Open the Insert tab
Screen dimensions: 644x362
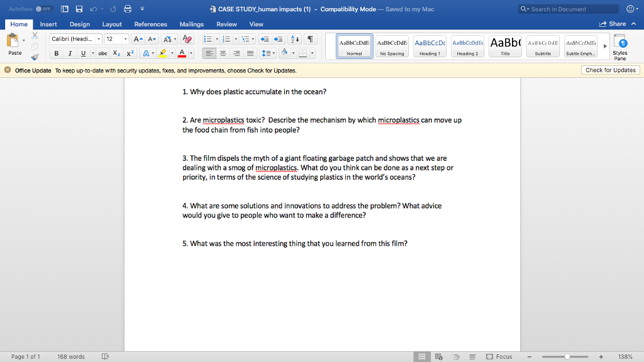pos(48,25)
